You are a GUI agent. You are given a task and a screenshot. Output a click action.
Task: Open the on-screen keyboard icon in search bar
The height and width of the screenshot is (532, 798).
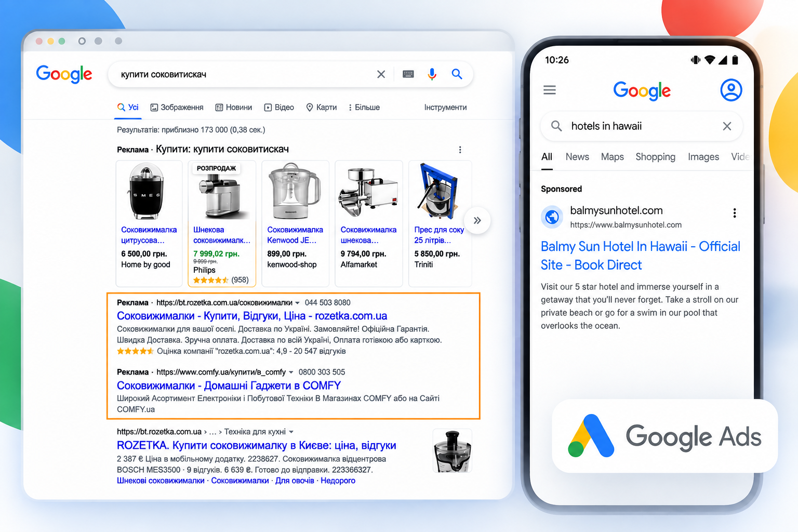(408, 74)
